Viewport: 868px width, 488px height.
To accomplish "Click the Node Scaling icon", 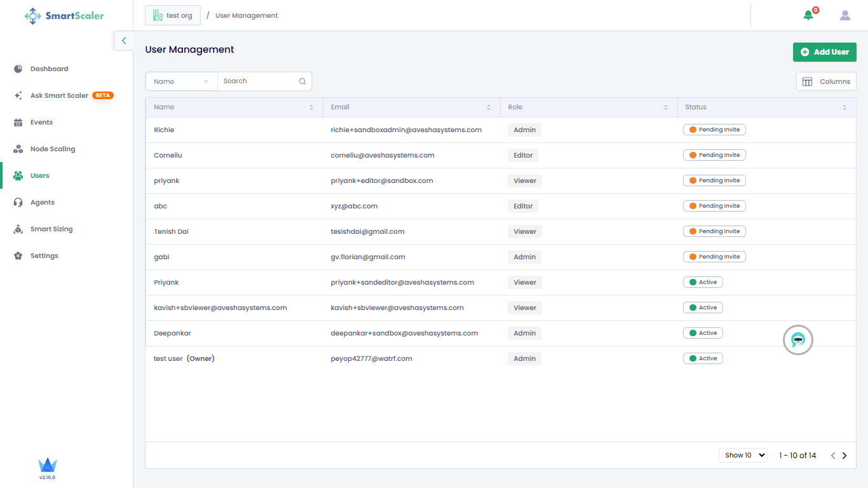I will pos(18,149).
